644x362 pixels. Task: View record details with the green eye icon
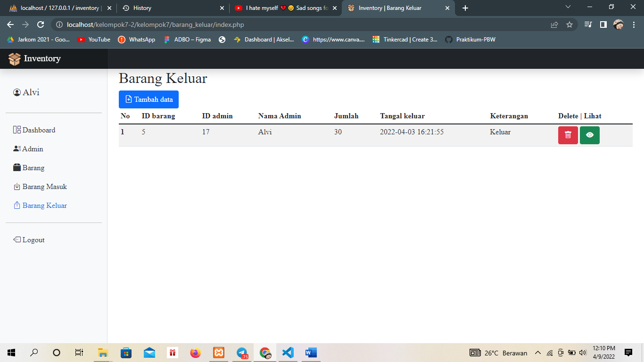590,135
